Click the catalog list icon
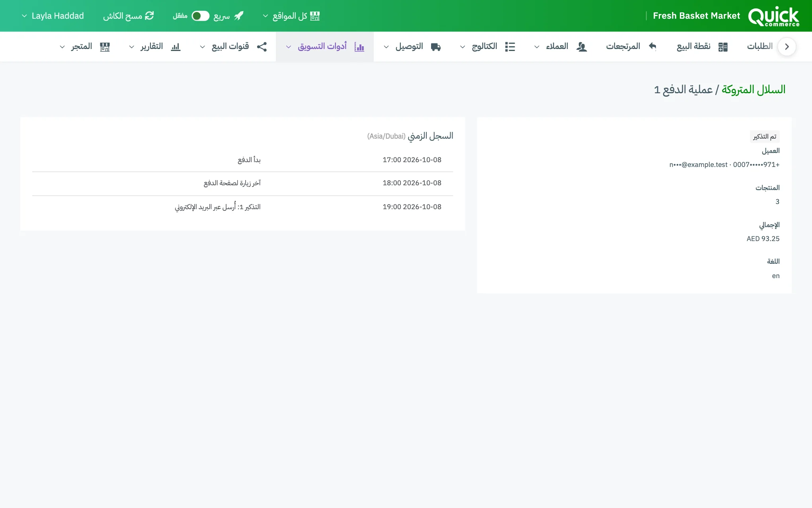This screenshot has height=508, width=812. pos(510,47)
